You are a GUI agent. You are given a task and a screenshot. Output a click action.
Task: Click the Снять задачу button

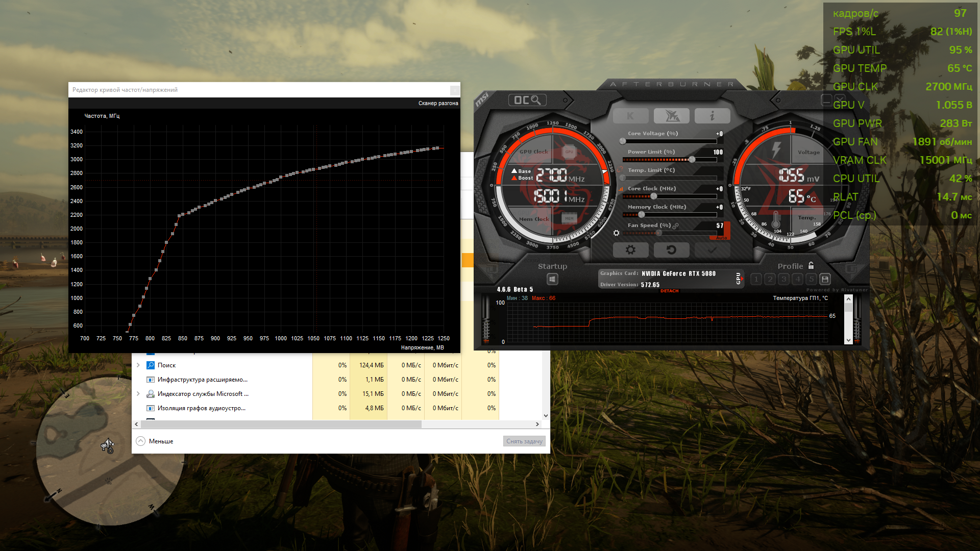(524, 441)
